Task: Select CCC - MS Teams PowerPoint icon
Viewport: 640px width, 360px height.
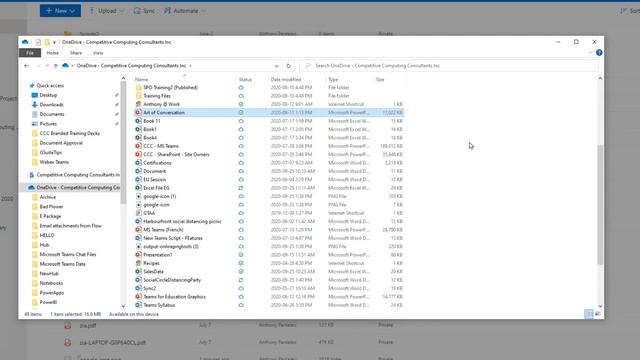Action: pyautogui.click(x=138, y=146)
